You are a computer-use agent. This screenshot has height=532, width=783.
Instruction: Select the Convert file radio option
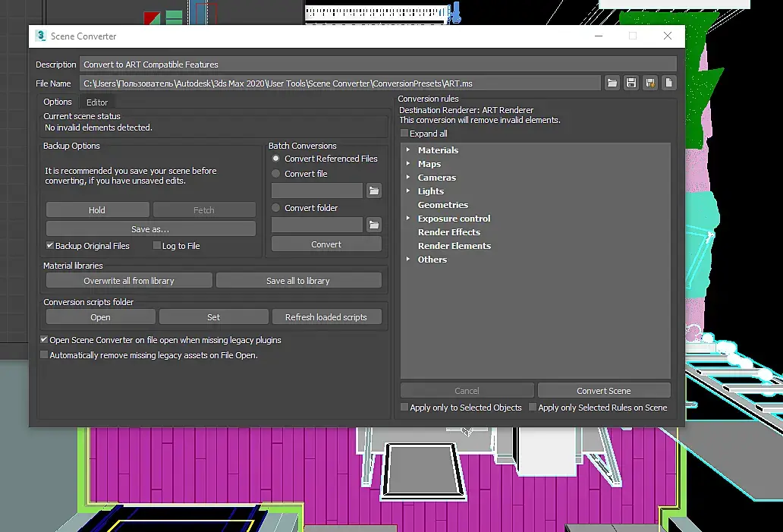275,174
